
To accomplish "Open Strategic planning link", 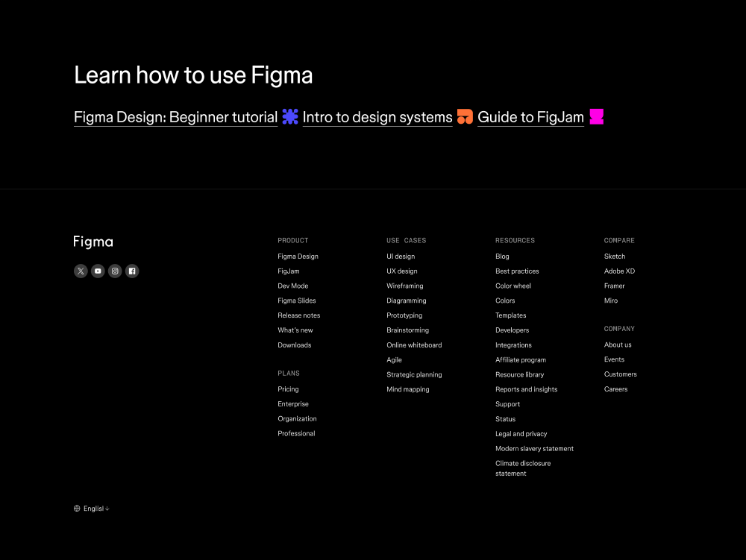I will (x=414, y=374).
